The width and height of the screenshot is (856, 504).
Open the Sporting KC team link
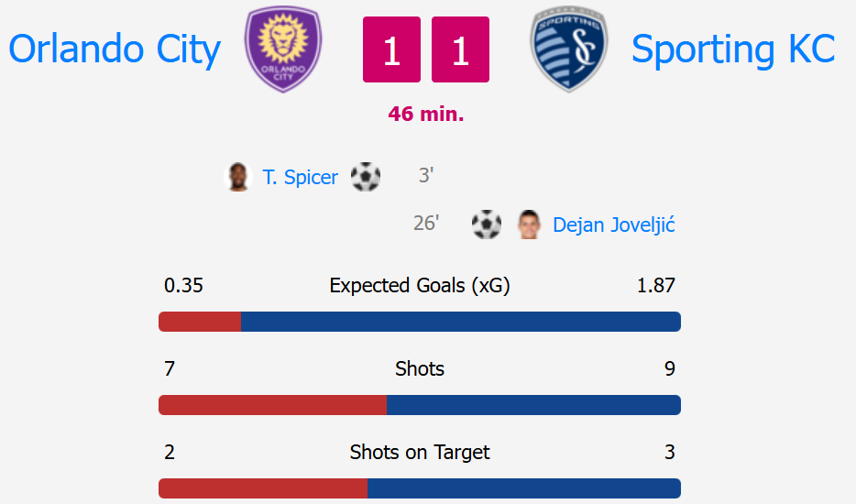[733, 49]
